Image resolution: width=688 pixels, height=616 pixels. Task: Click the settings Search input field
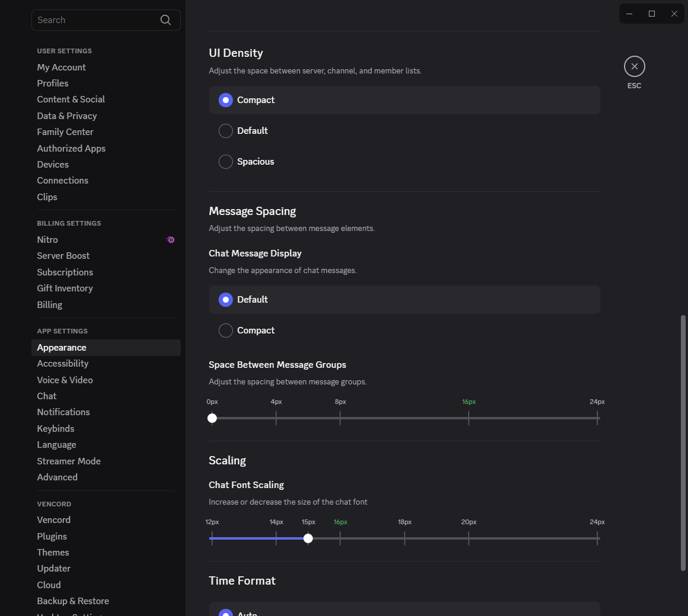(95, 20)
